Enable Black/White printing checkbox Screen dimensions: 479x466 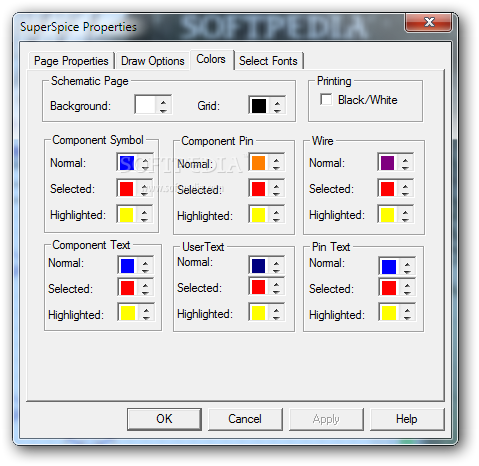pyautogui.click(x=326, y=99)
